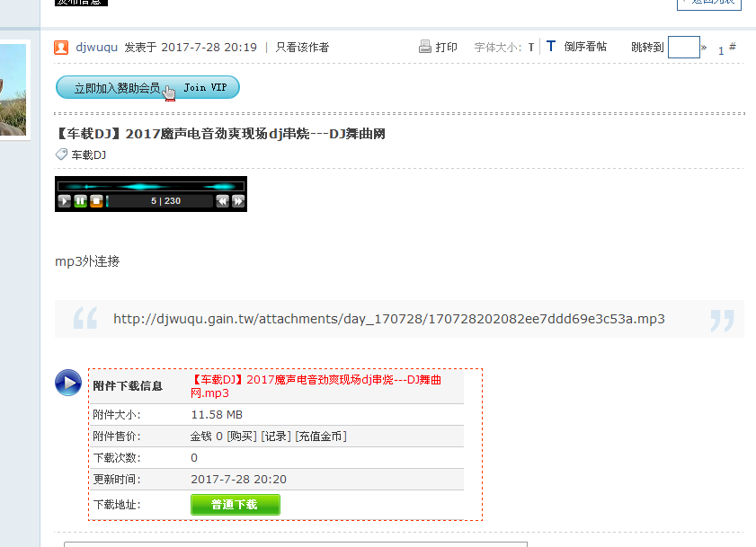Click the 11.58 MB attachment size value
Image resolution: width=756 pixels, height=547 pixels.
(x=217, y=415)
